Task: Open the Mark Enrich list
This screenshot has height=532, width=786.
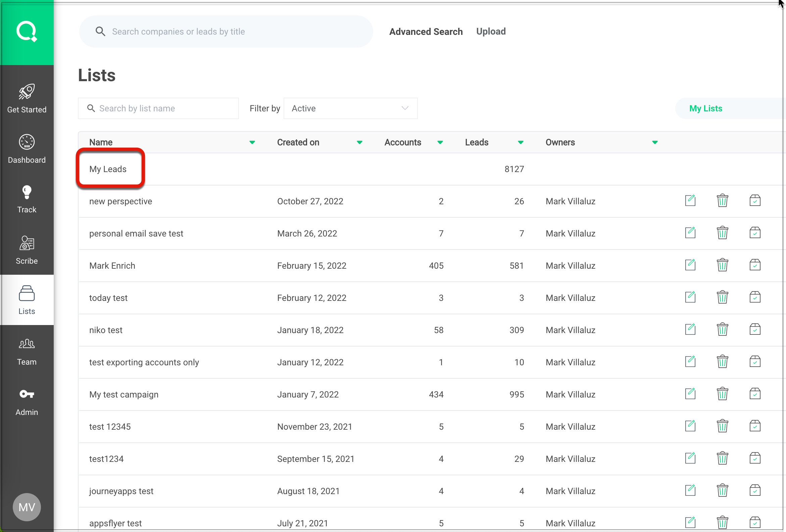Action: click(x=112, y=266)
